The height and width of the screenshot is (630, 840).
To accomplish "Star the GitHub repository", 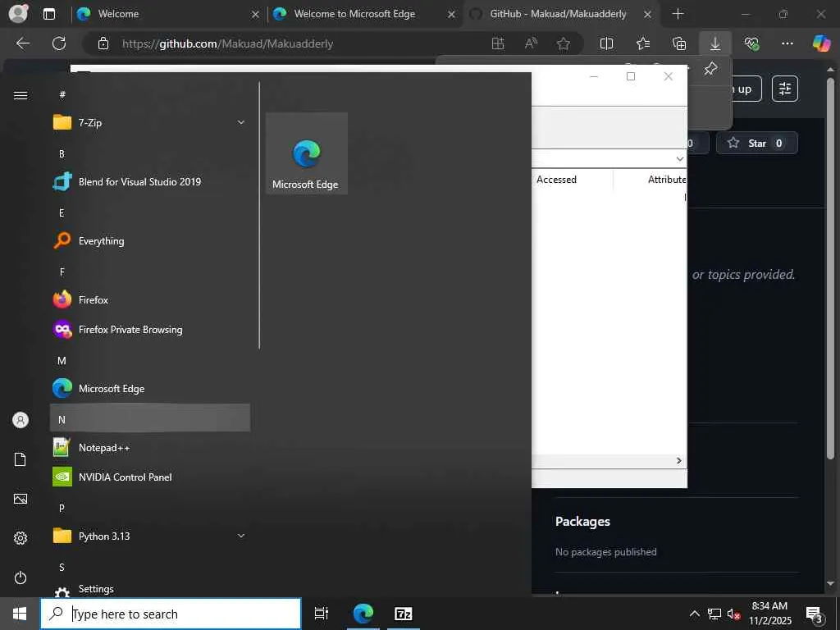I will [757, 143].
